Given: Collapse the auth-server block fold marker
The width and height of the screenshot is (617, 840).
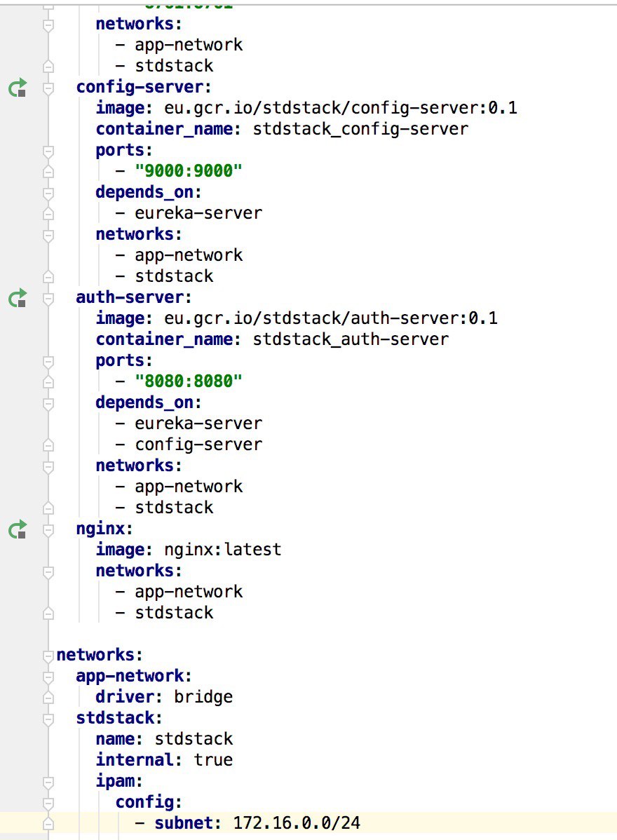Looking at the screenshot, I should click(x=48, y=298).
